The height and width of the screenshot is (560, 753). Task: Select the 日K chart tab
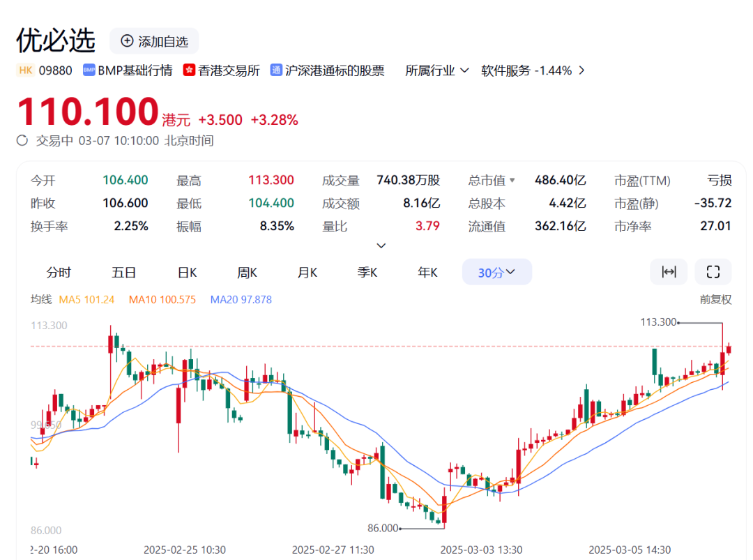click(x=187, y=272)
